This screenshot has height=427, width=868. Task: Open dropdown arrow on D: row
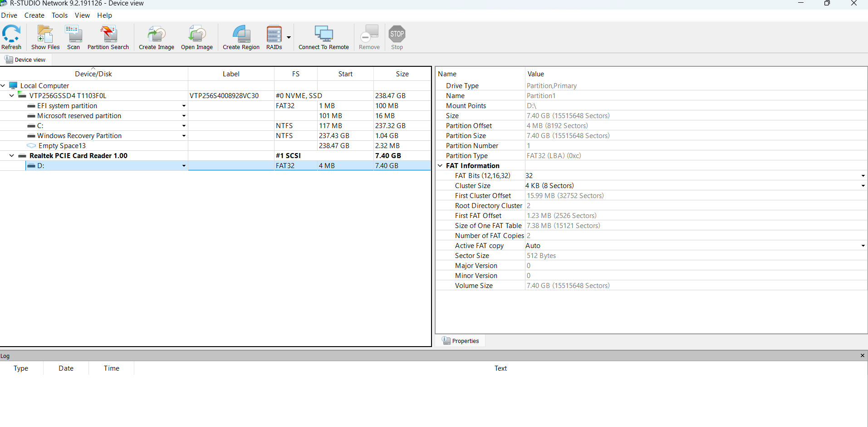184,166
